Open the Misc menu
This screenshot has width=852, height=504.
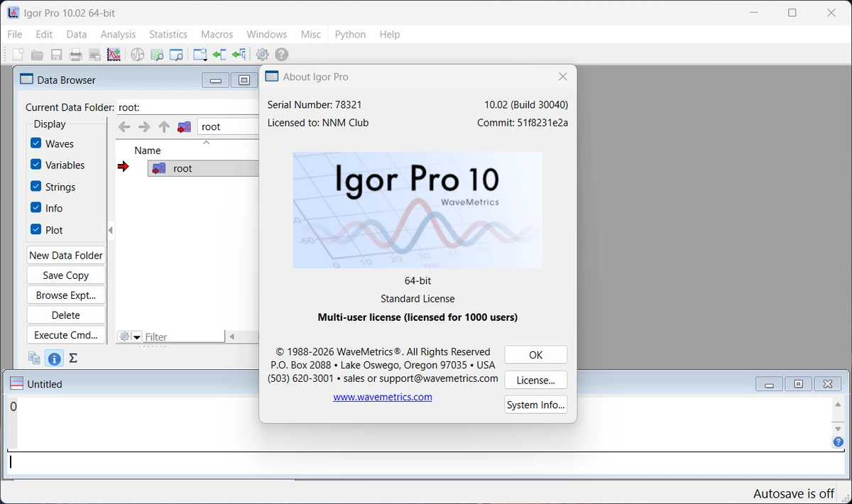[311, 34]
